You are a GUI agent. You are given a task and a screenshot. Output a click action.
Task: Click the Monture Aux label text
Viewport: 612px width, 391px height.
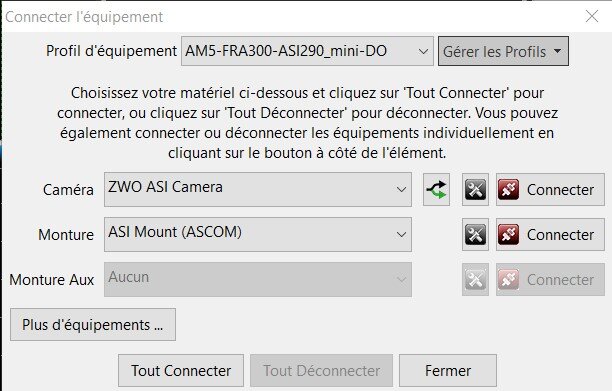(x=52, y=280)
